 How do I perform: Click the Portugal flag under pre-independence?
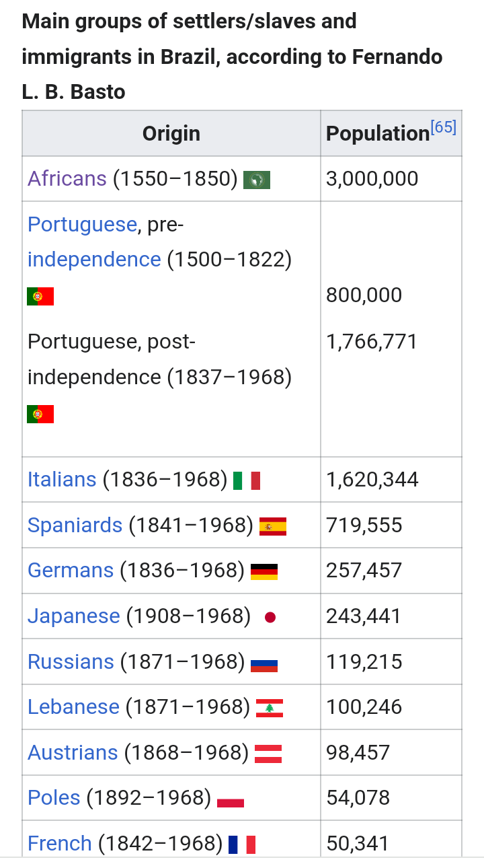[x=40, y=296]
